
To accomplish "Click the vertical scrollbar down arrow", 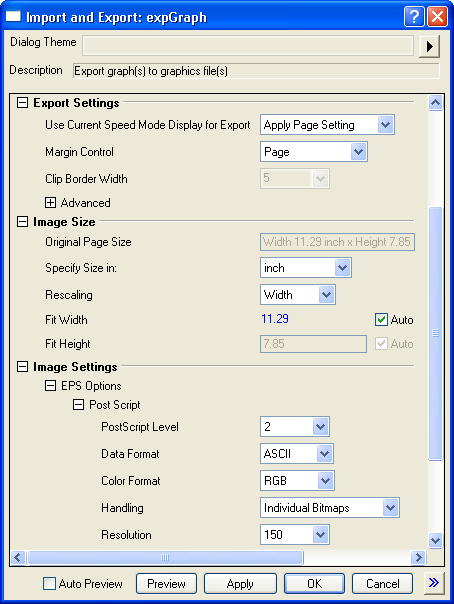I will click(435, 540).
